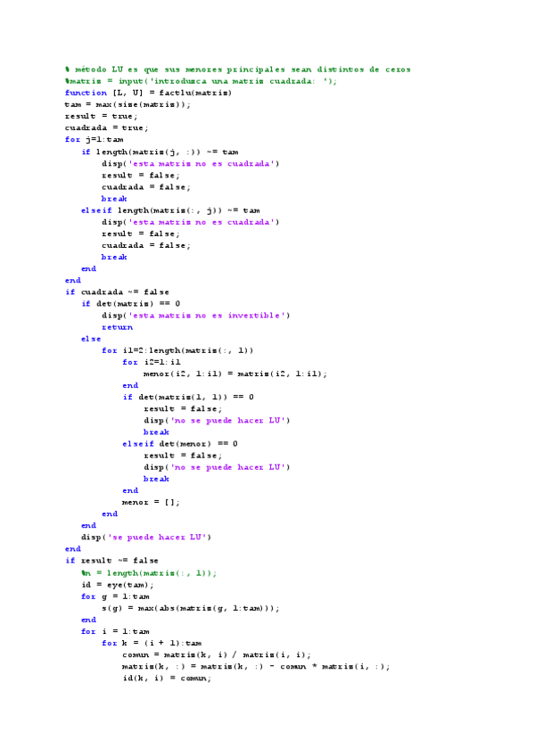
Task: Click the row-update line "matriz(k, :) = matriz(k, :) - comun..."
Action: pos(256,666)
